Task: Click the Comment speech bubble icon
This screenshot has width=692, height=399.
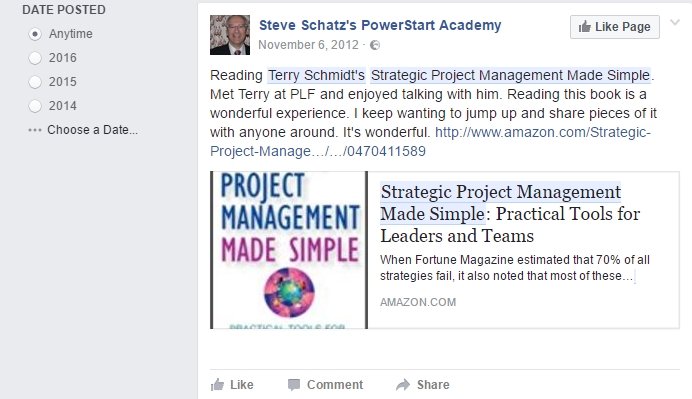Action: (x=293, y=385)
